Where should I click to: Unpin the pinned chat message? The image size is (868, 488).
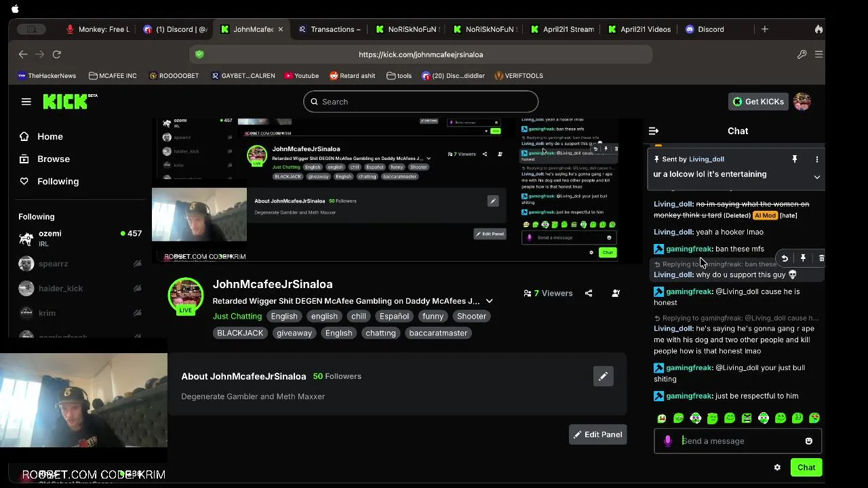[x=795, y=159]
